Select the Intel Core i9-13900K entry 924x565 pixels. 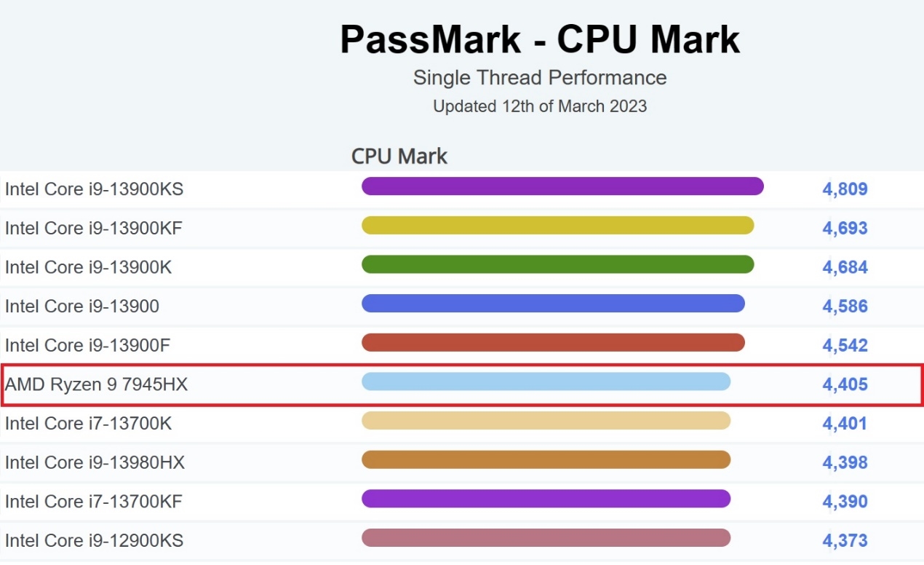88,267
